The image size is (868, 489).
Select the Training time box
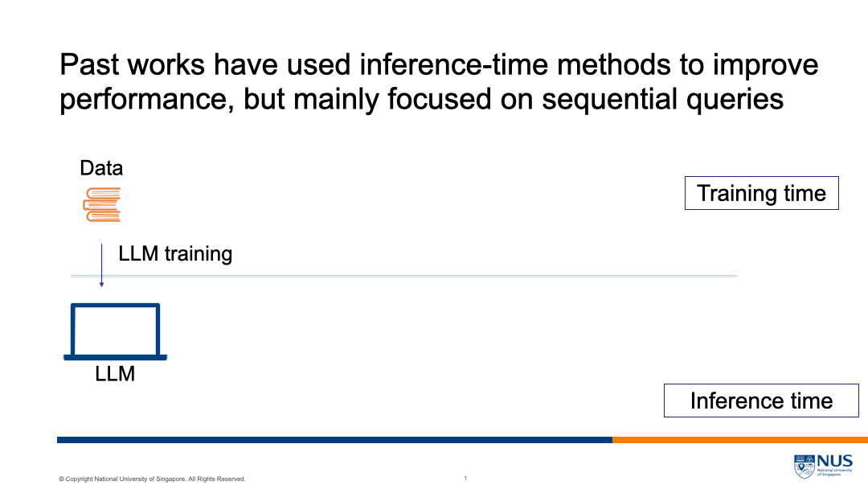(x=761, y=193)
